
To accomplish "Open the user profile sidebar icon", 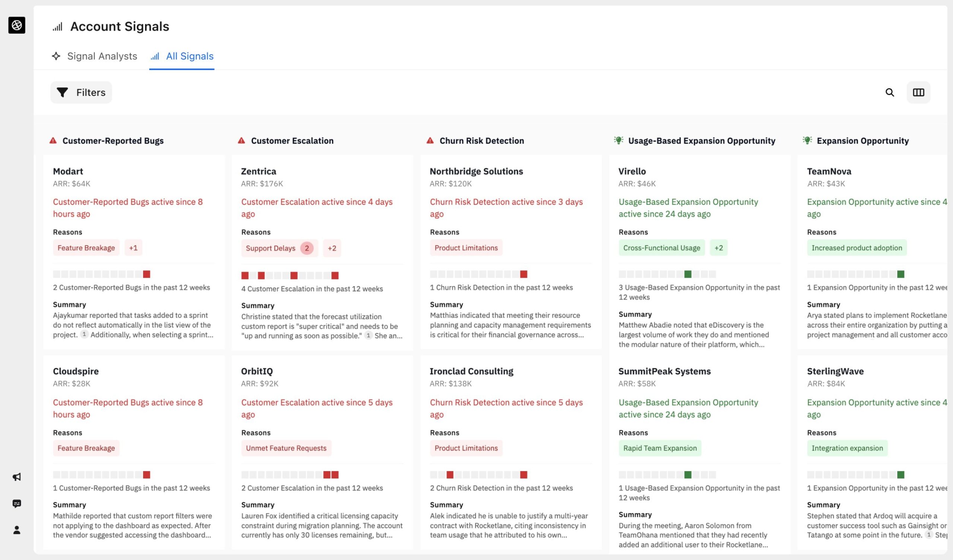I will [17, 530].
